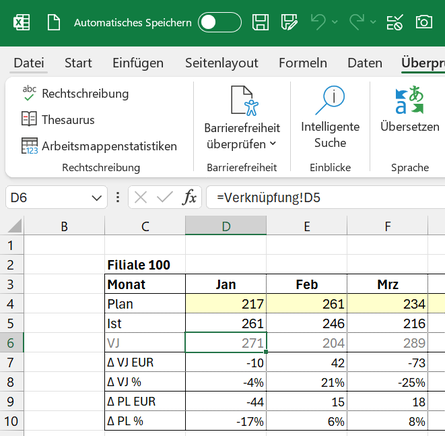Select Plan Jan value 217
This screenshot has width=445, height=436.
point(226,304)
